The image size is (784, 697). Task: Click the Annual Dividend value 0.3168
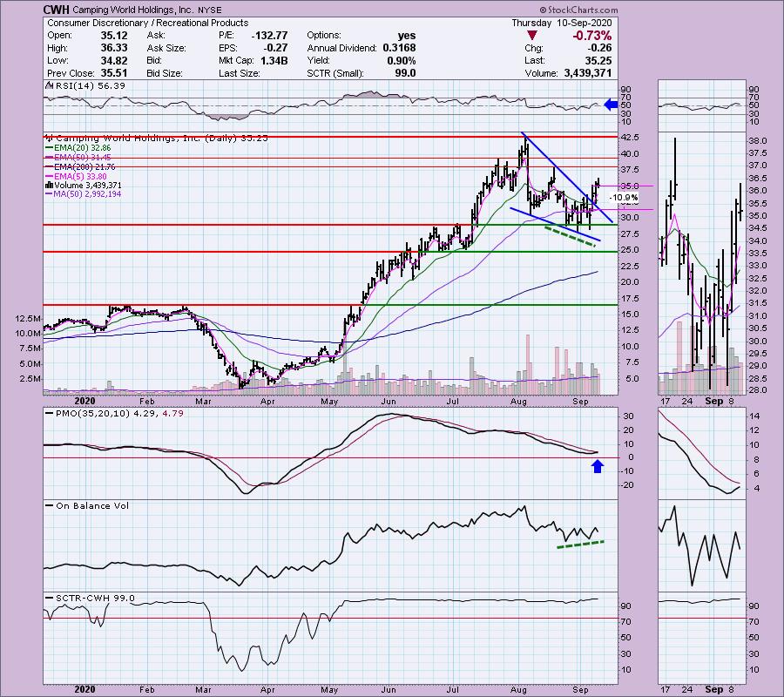(399, 48)
